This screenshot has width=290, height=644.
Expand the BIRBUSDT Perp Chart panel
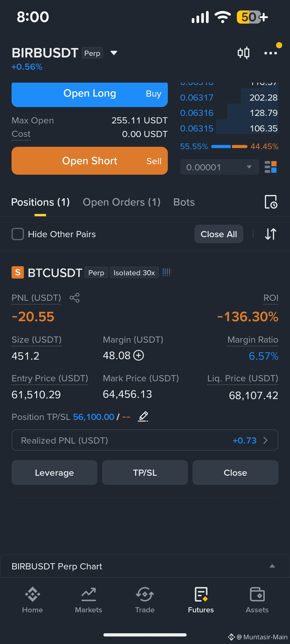[145, 566]
